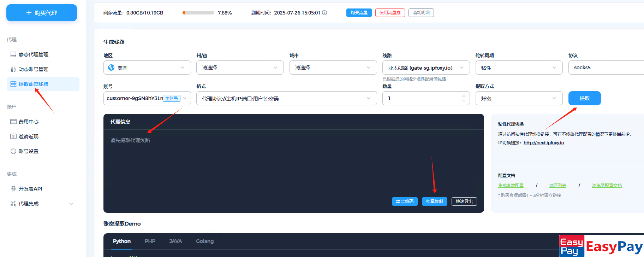Click the account settings icon
This screenshot has height=257, width=644.
tap(13, 151)
